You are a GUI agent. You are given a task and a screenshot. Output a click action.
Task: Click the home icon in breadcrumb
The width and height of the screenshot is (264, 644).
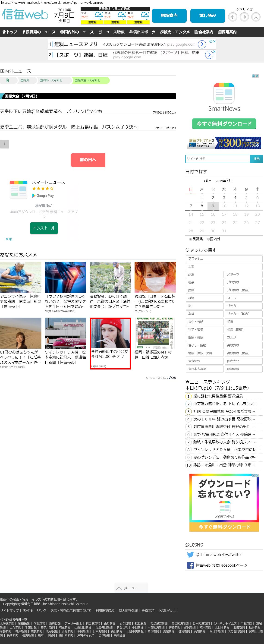coord(7,80)
